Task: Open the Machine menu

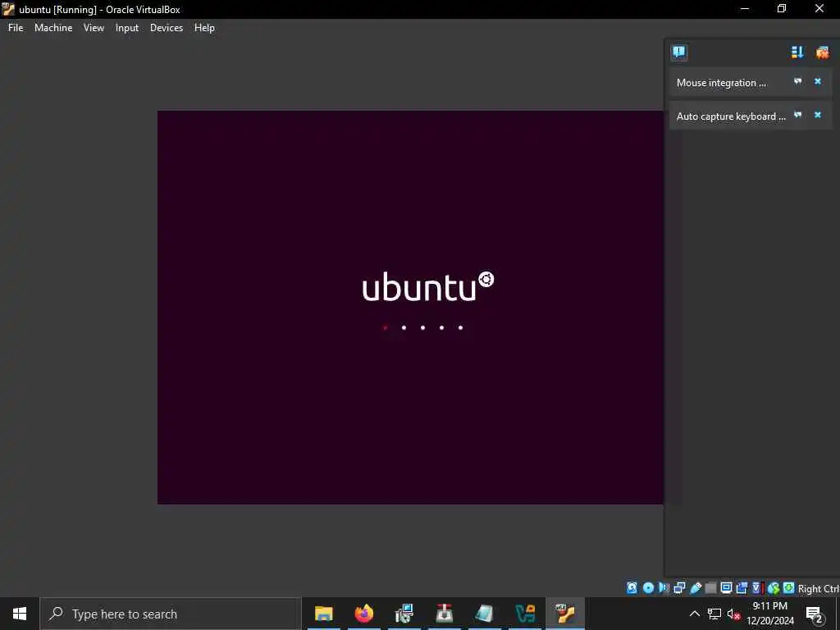Action: point(53,28)
